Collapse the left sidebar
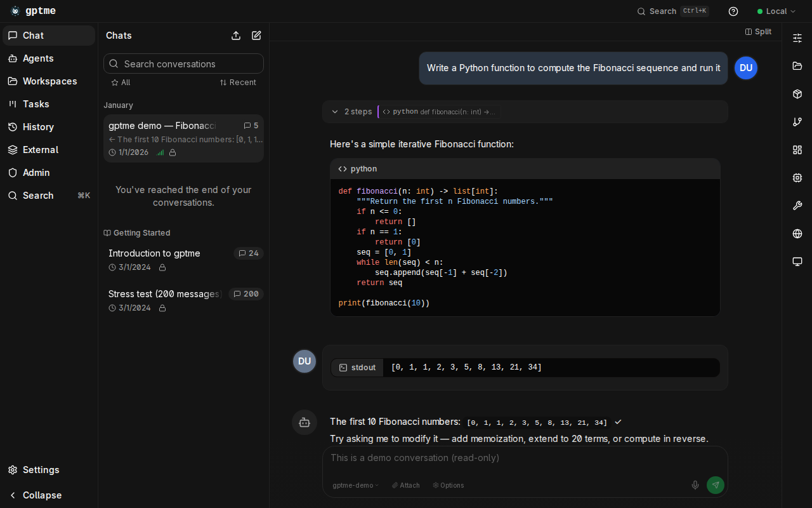The width and height of the screenshot is (812, 508). [x=49, y=495]
